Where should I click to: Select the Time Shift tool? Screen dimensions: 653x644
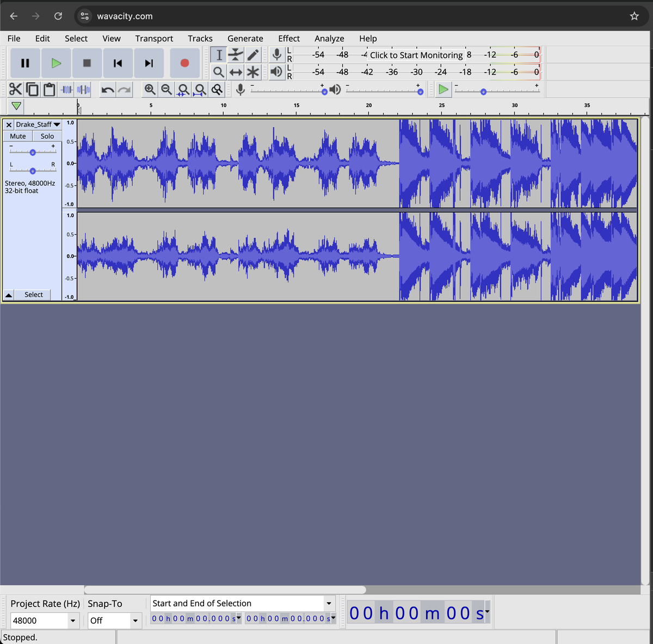pos(236,72)
